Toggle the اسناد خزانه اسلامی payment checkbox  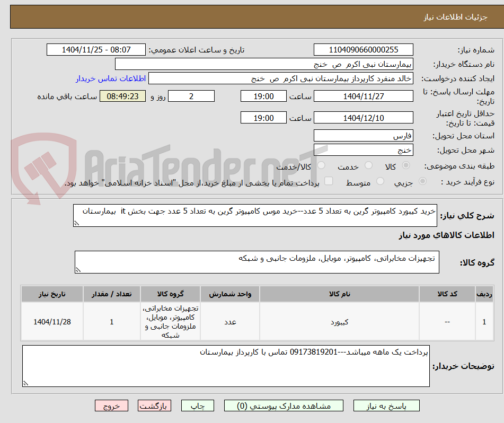329,181
